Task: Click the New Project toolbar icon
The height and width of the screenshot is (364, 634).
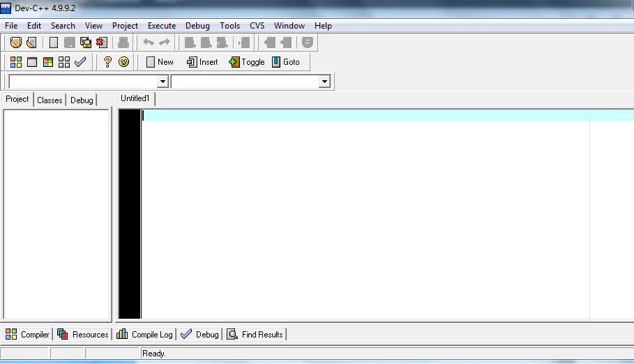Action: pos(16,42)
